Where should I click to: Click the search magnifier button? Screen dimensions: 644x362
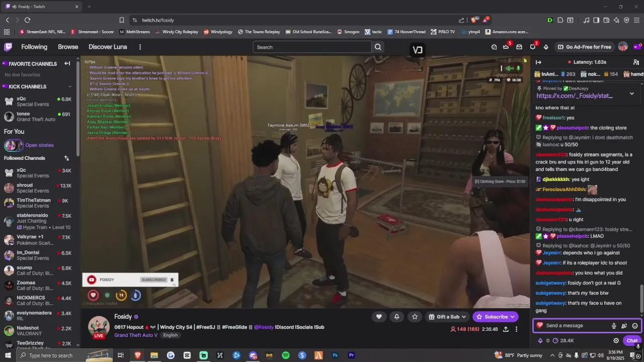tap(378, 47)
